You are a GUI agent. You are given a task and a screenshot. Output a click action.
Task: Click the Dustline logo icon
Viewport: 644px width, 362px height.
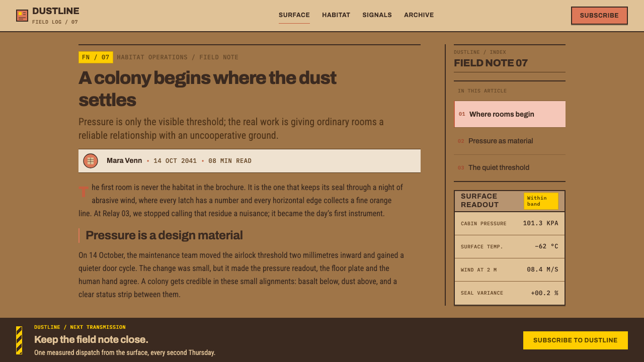[22, 16]
